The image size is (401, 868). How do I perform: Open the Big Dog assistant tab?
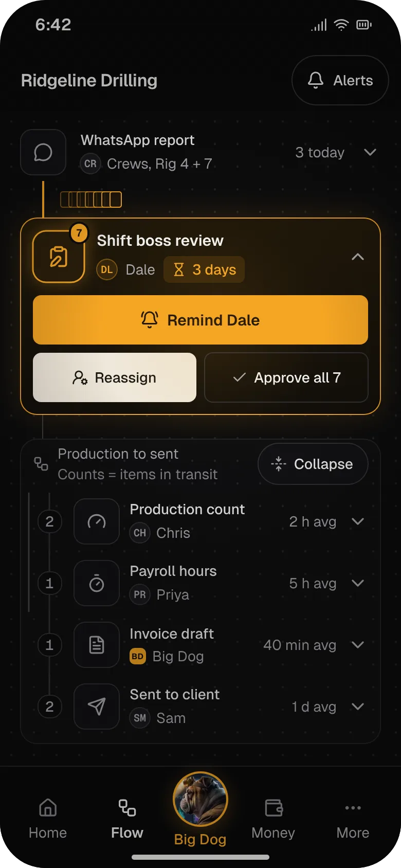click(x=200, y=809)
